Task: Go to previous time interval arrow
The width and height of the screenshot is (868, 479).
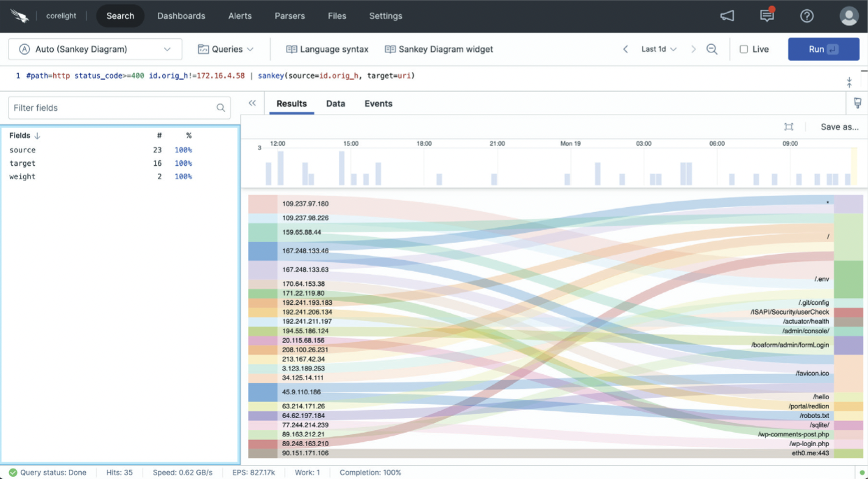Action: (x=625, y=49)
